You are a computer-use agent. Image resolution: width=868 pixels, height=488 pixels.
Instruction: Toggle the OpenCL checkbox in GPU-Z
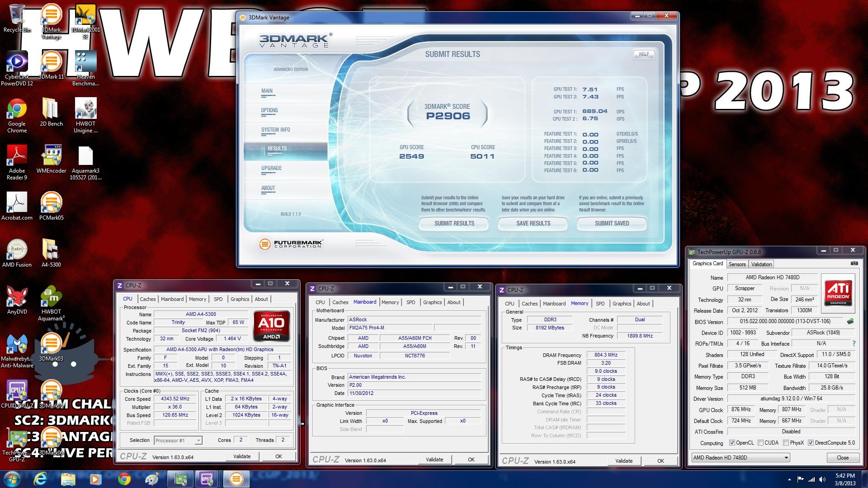[x=732, y=443]
